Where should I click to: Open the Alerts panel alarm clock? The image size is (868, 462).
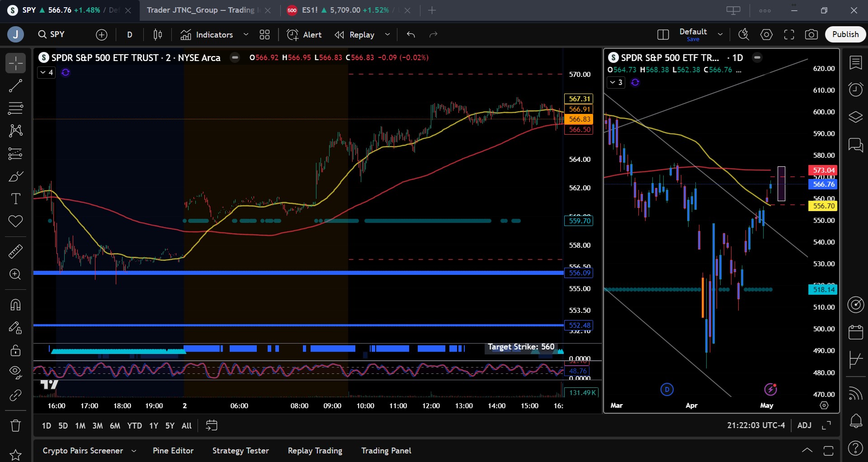[855, 89]
